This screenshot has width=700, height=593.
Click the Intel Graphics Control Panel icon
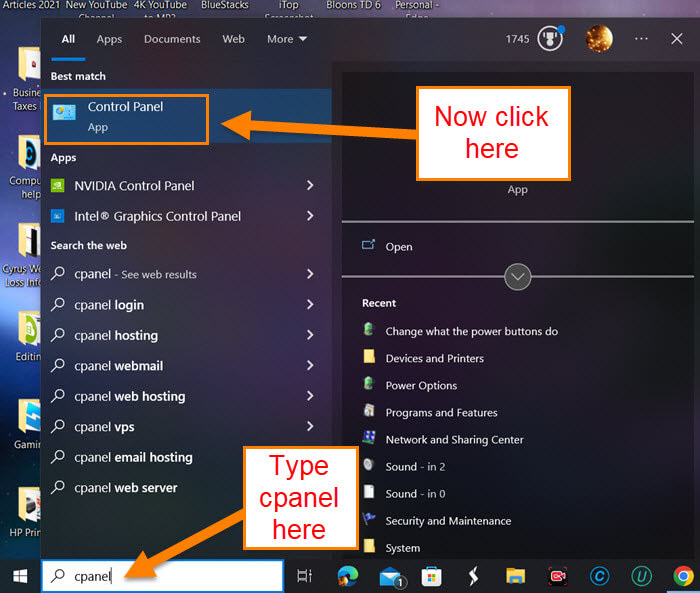point(58,216)
